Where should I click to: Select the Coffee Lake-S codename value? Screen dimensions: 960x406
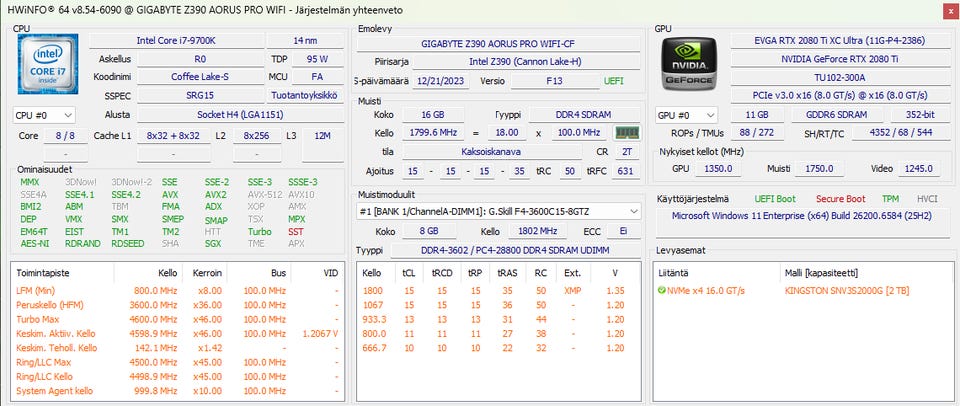(x=200, y=77)
